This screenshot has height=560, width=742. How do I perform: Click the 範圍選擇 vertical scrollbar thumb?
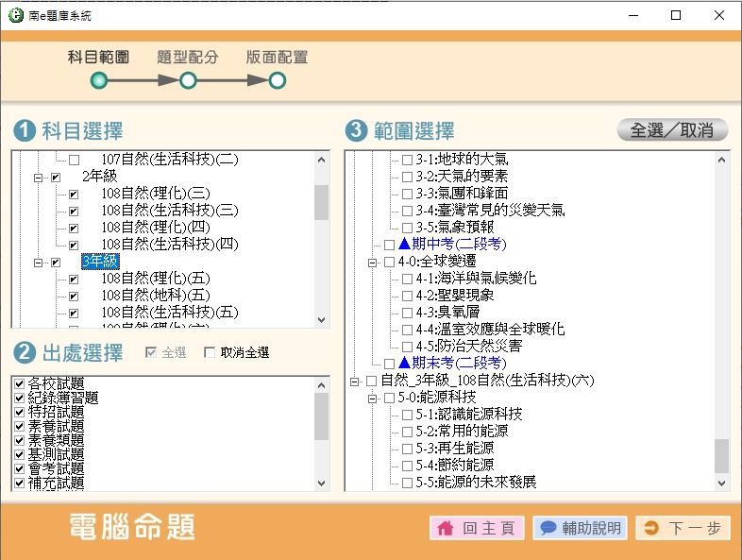tap(721, 455)
